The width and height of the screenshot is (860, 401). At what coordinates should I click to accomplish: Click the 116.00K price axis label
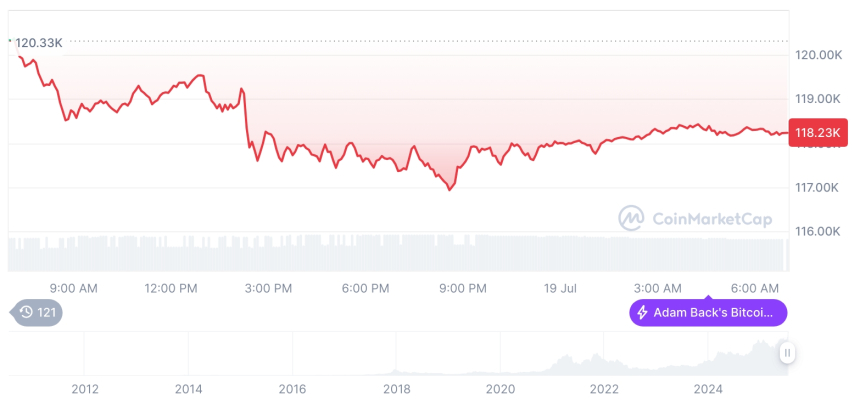tap(817, 231)
